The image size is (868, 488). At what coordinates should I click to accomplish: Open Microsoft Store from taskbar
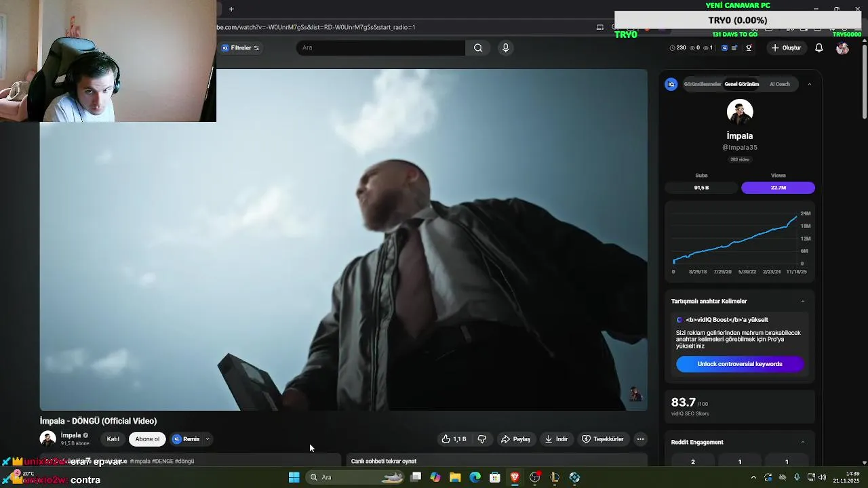click(495, 477)
